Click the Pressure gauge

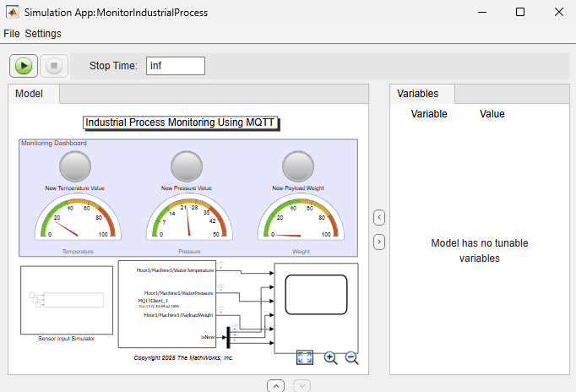point(189,217)
